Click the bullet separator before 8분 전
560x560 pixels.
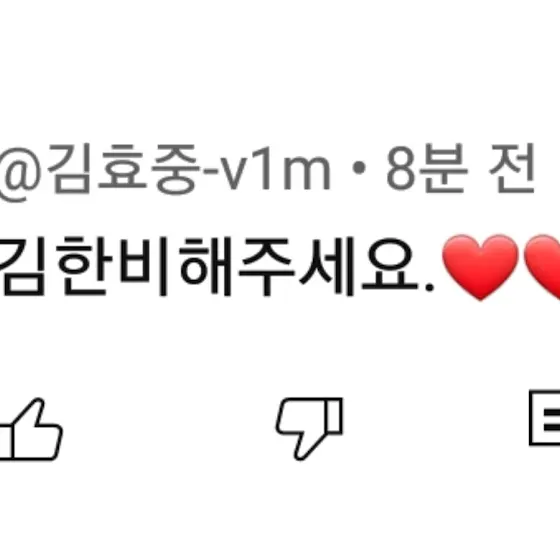click(359, 169)
